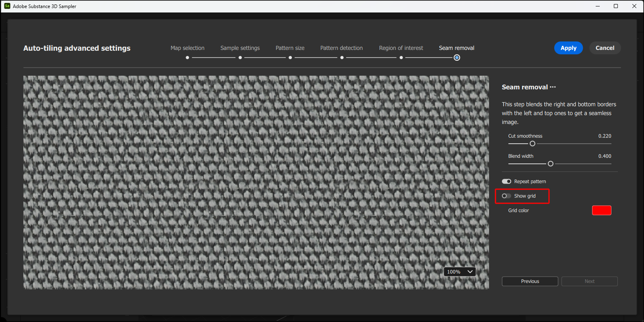The height and width of the screenshot is (322, 644).
Task: Click the Pattern size step dot
Action: pyautogui.click(x=290, y=58)
